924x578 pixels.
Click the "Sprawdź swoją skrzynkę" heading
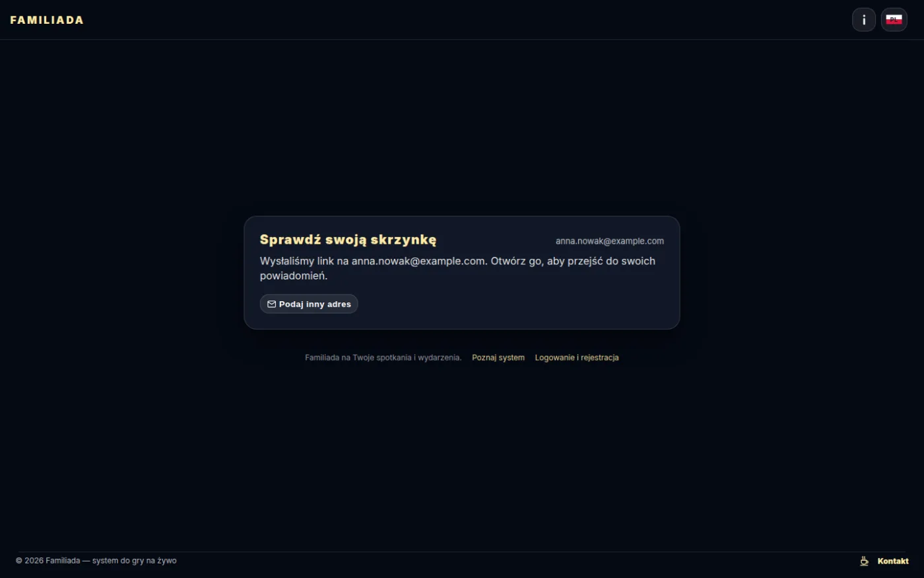click(348, 240)
